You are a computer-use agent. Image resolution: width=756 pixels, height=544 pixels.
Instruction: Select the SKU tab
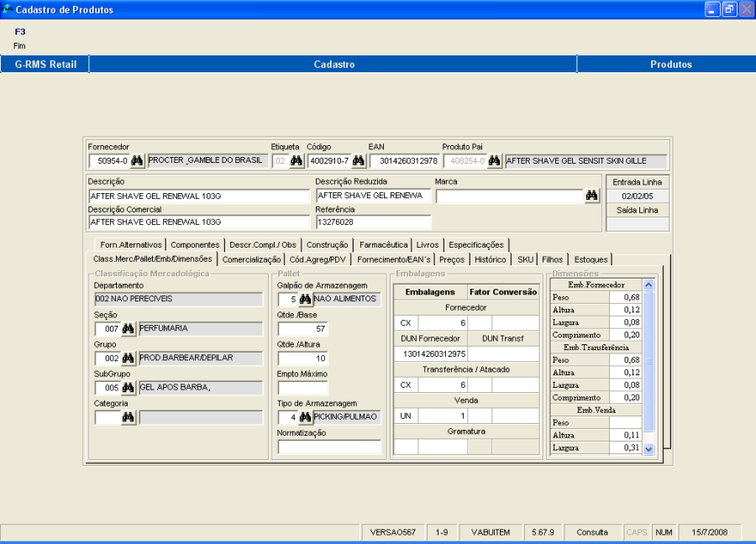[x=525, y=259]
